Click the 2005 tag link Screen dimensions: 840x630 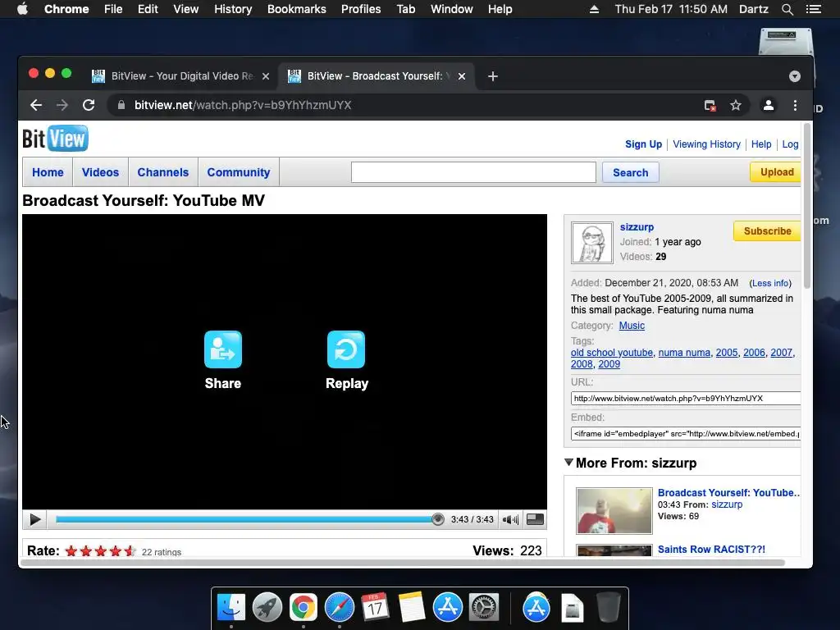tap(727, 353)
